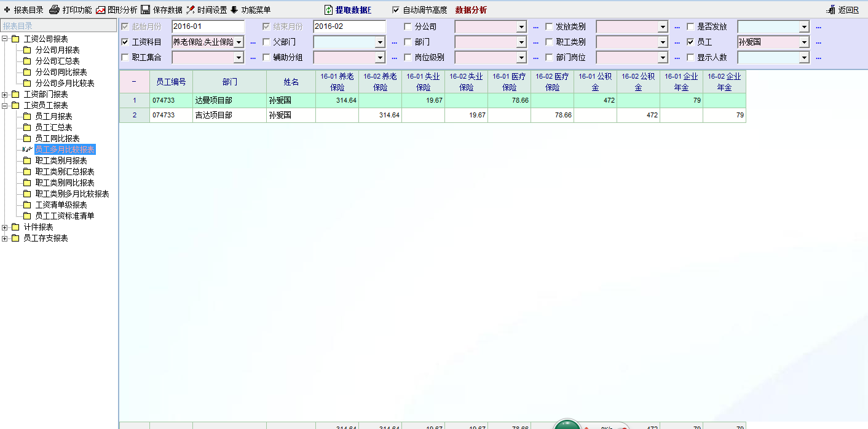Click the 结束月份 field showing 2016-02
The image size is (868, 429).
(349, 27)
